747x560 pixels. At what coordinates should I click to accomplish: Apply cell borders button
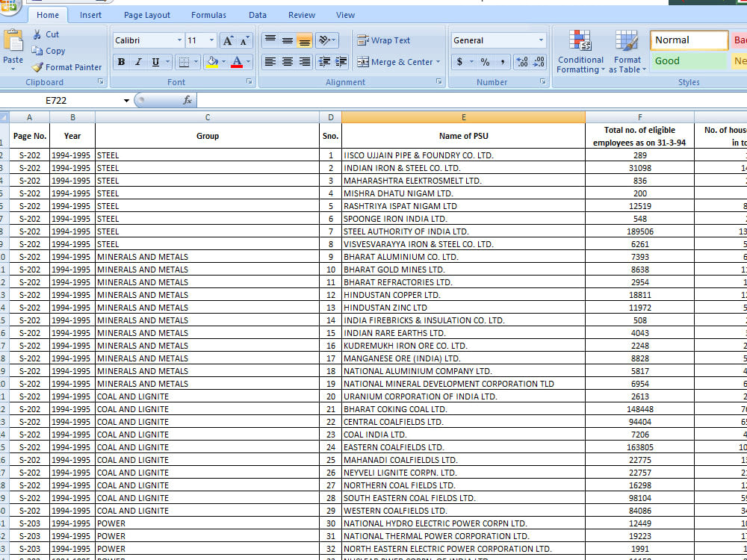[x=184, y=62]
